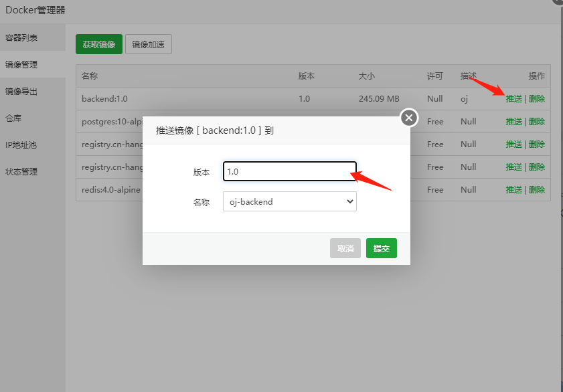Click the 镜像加速 button
This screenshot has width=563, height=392.
click(149, 45)
